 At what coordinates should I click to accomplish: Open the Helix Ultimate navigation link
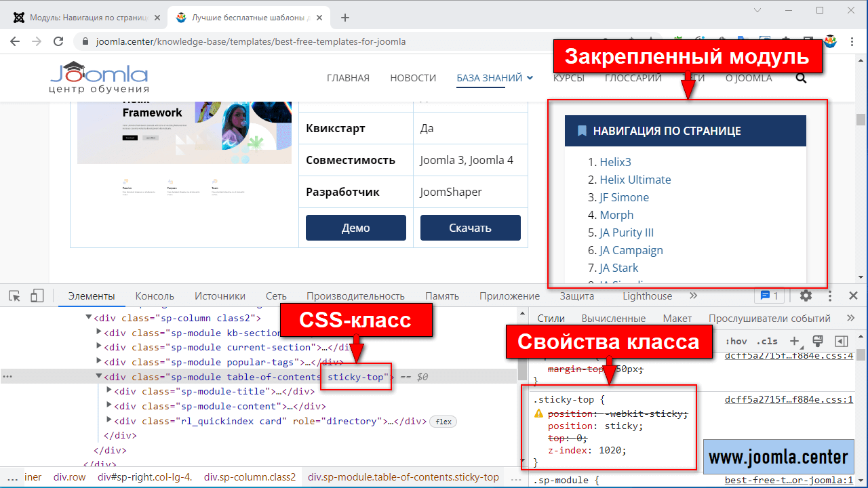(x=635, y=180)
